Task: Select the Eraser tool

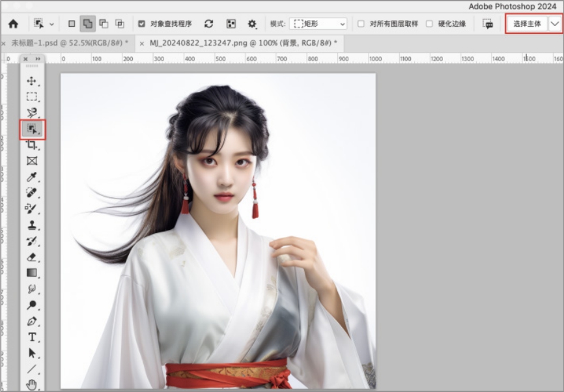Action: pos(31,257)
